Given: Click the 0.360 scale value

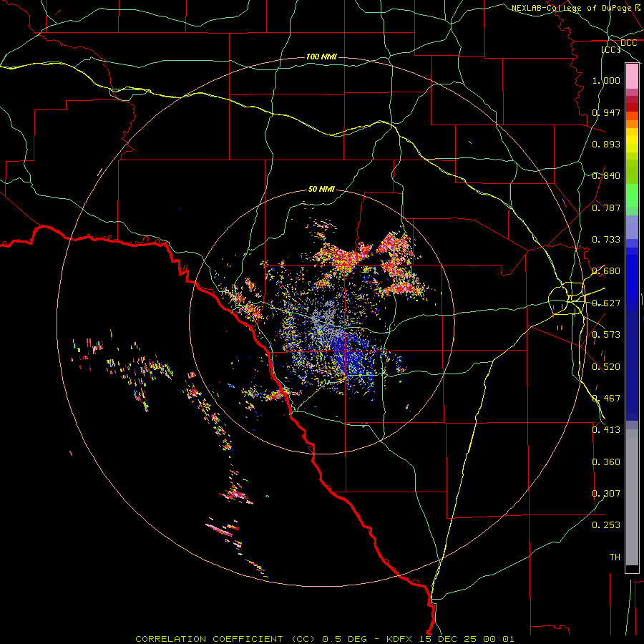Looking at the screenshot, I should [606, 462].
